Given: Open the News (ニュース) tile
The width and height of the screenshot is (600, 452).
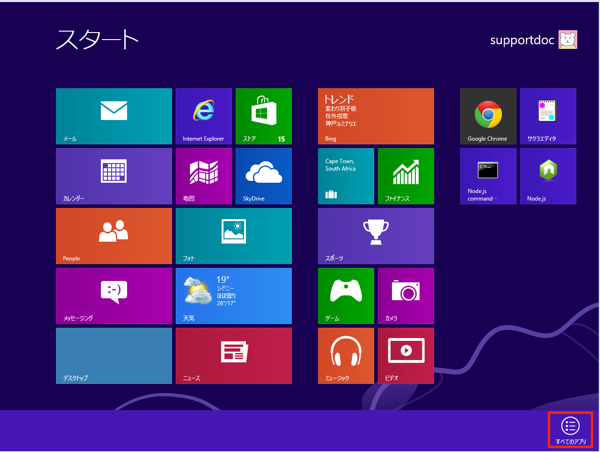Looking at the screenshot, I should (234, 356).
